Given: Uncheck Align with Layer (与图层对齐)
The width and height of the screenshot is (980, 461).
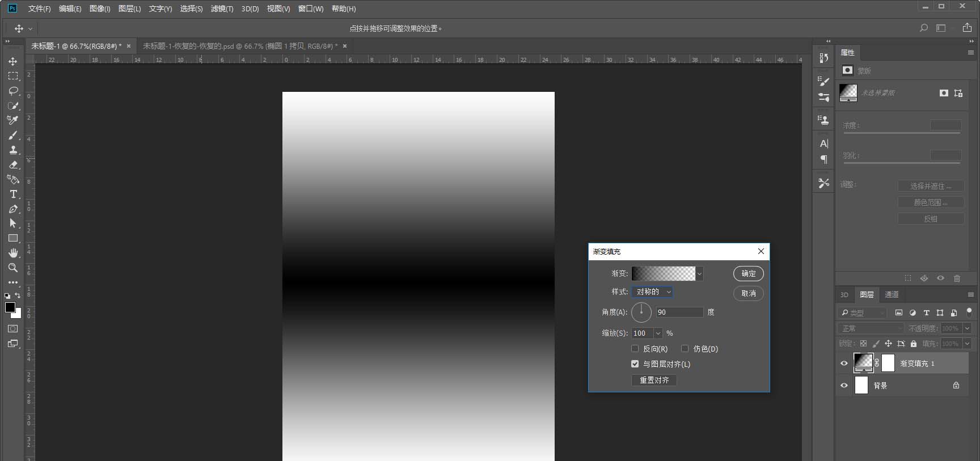Looking at the screenshot, I should tap(635, 364).
